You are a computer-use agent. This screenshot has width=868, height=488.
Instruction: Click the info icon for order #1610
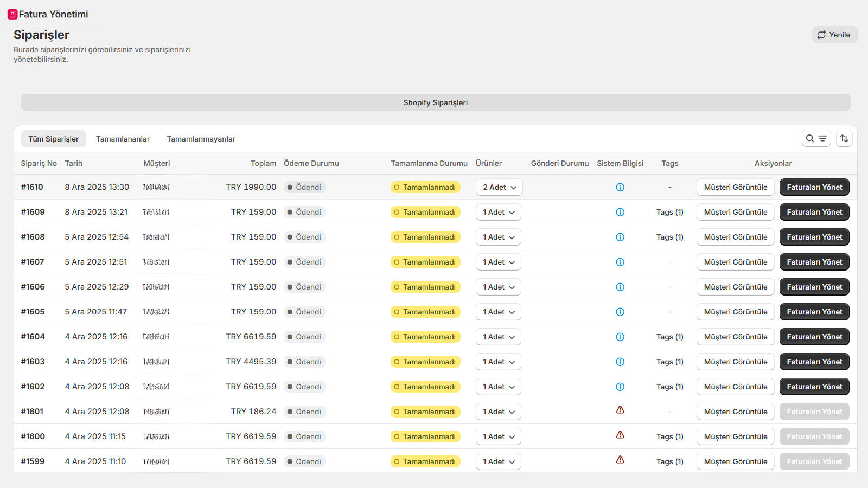(x=620, y=187)
